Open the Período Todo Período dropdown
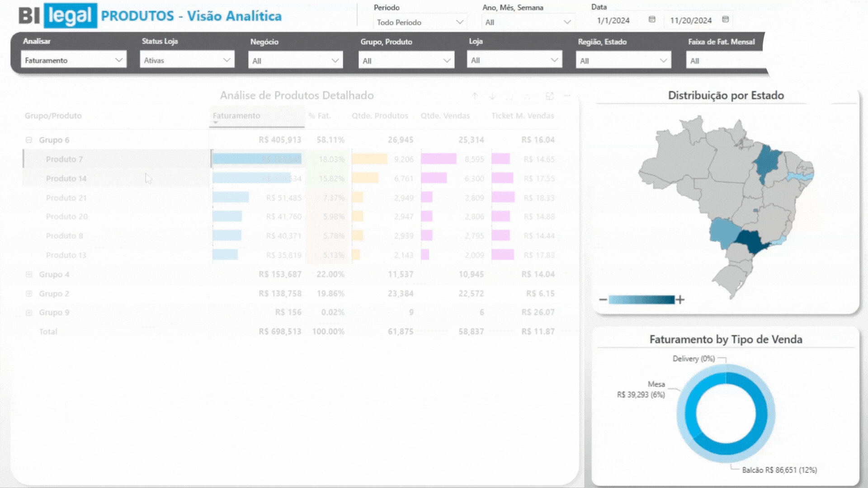868x488 pixels. [x=420, y=22]
